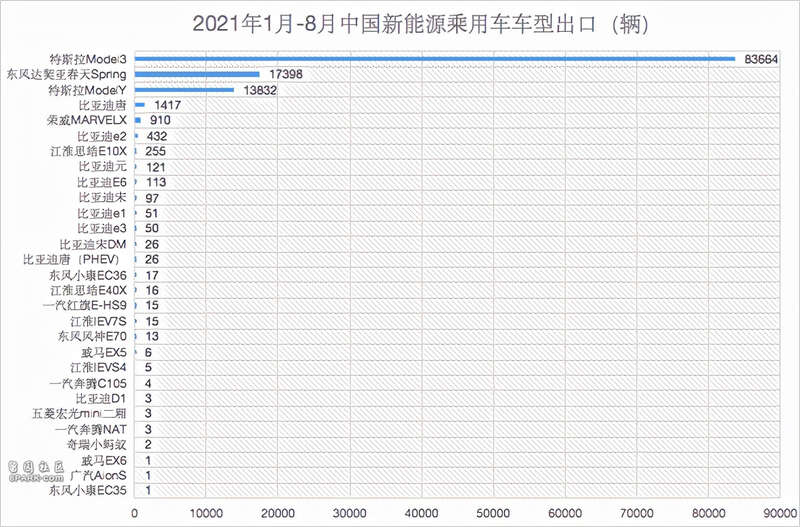Select the "比亚迪宋DM" label

click(x=93, y=244)
